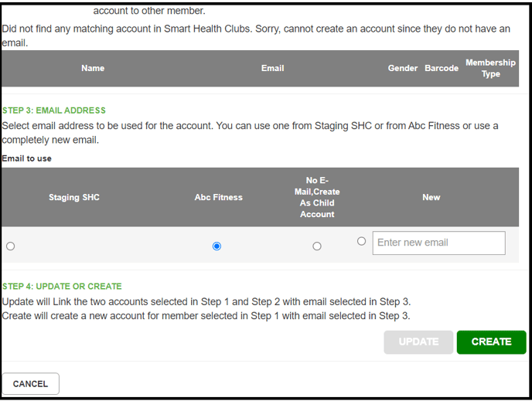The height and width of the screenshot is (401, 532).
Task: Click the Enter new email field
Action: 438,243
